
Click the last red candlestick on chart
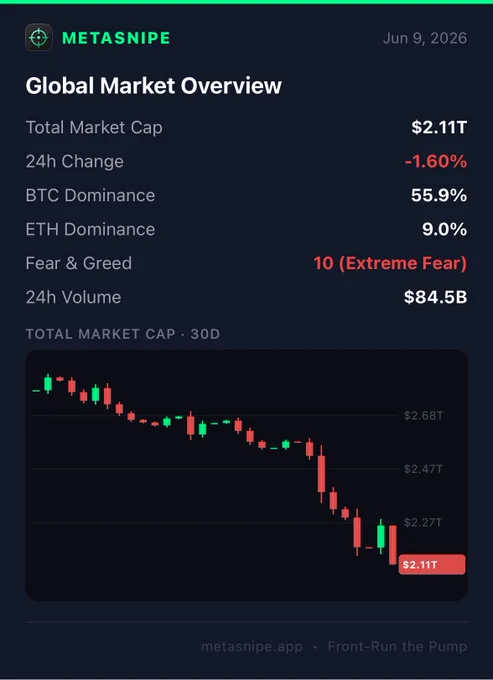pos(392,545)
